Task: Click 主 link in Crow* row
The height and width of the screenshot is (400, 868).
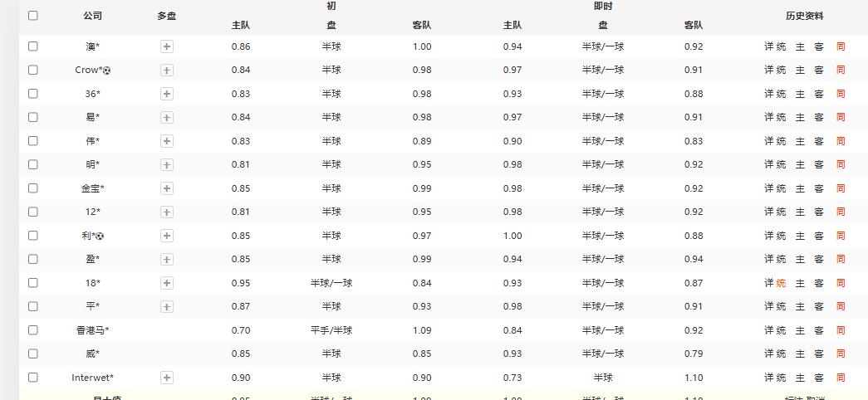Action: pos(800,71)
